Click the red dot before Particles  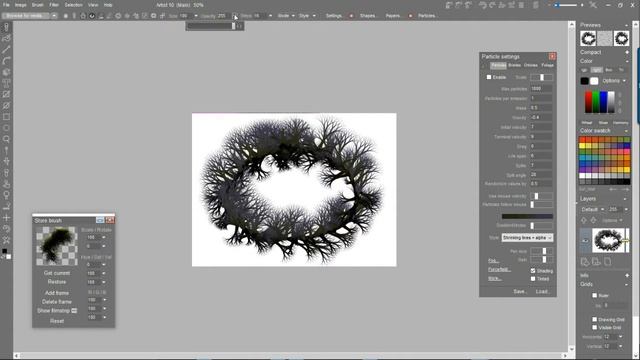pos(410,16)
